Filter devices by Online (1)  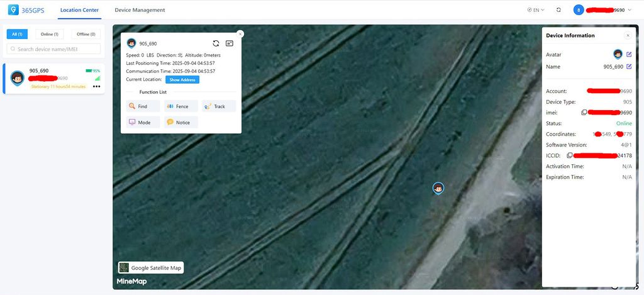coord(49,34)
